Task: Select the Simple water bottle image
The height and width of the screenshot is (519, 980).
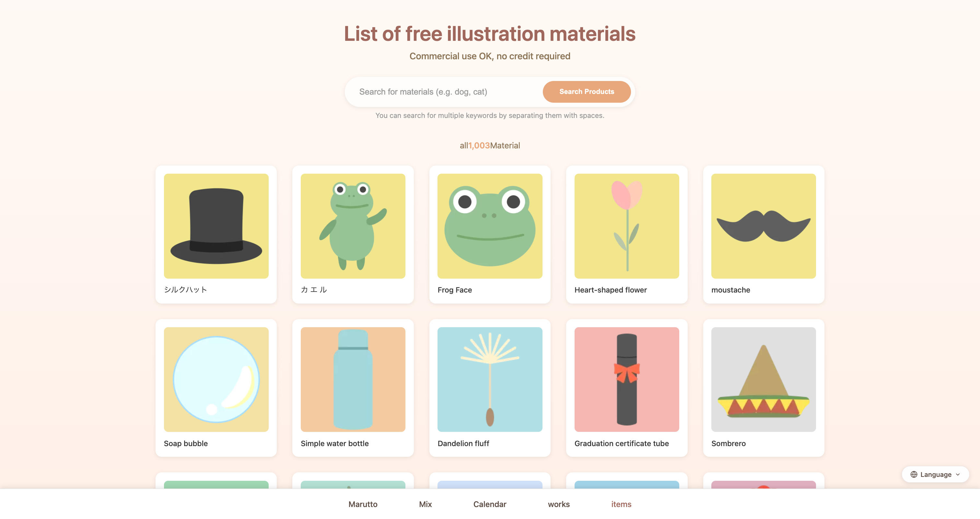Action: (x=353, y=379)
